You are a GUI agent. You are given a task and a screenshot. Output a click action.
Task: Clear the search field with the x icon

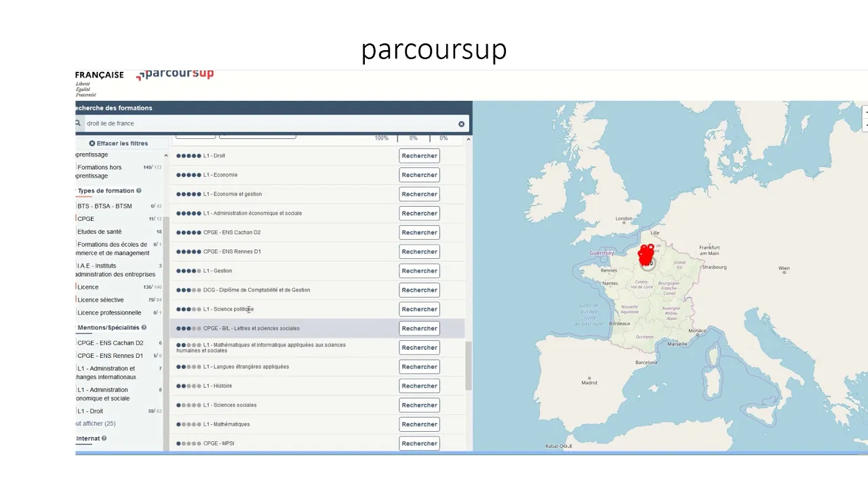(x=462, y=124)
